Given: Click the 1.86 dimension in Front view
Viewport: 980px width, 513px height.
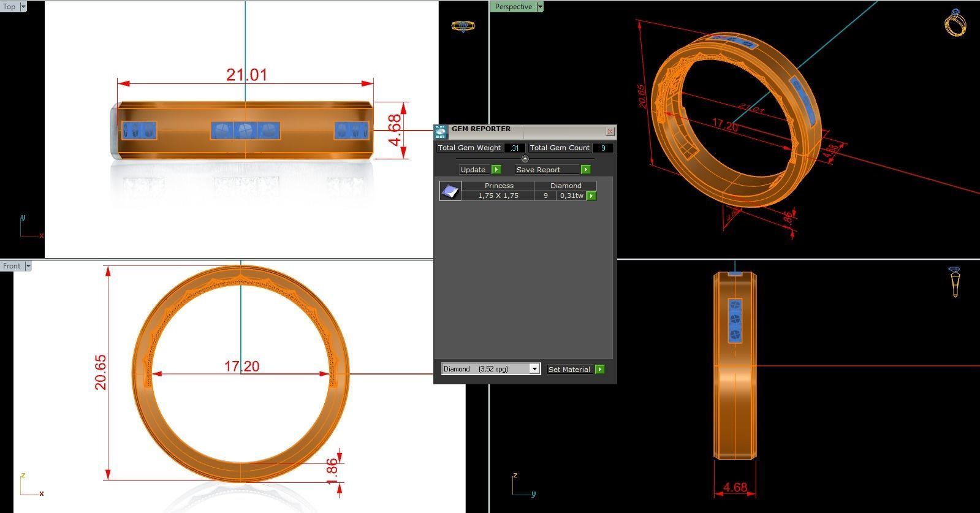Looking at the screenshot, I should [332, 472].
